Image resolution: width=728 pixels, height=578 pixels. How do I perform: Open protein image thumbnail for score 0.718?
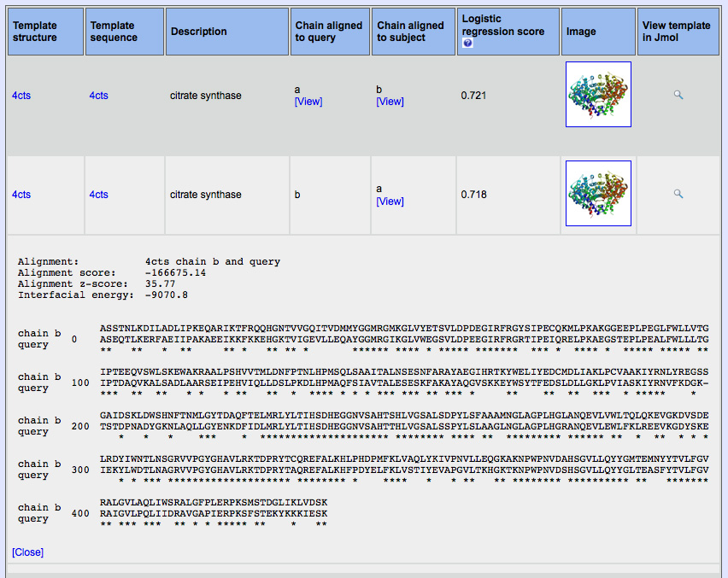[x=598, y=194]
